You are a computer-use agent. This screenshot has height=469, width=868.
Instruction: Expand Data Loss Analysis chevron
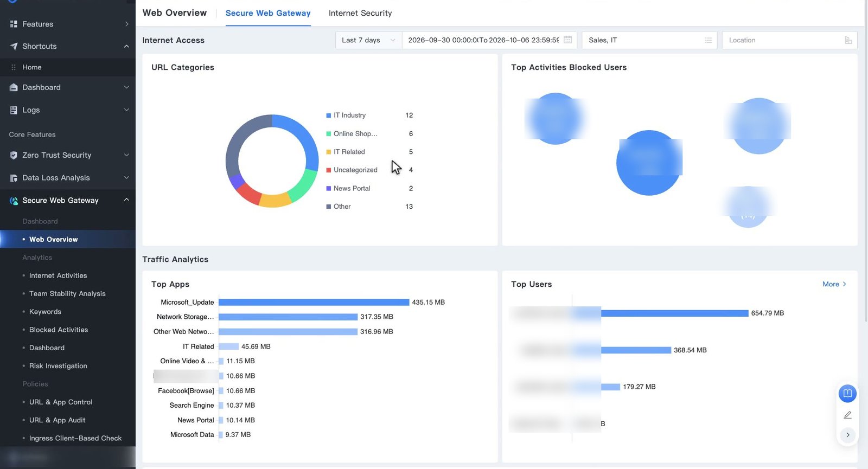(x=126, y=178)
